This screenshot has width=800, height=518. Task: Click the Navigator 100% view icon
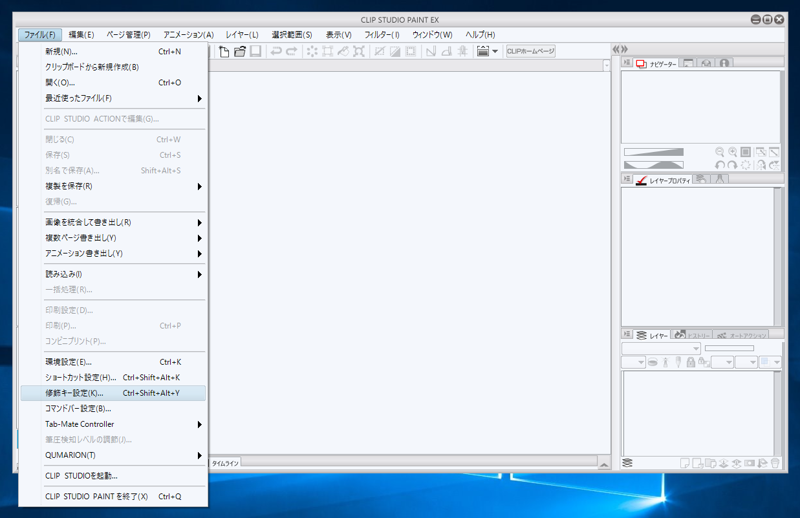[x=746, y=152]
